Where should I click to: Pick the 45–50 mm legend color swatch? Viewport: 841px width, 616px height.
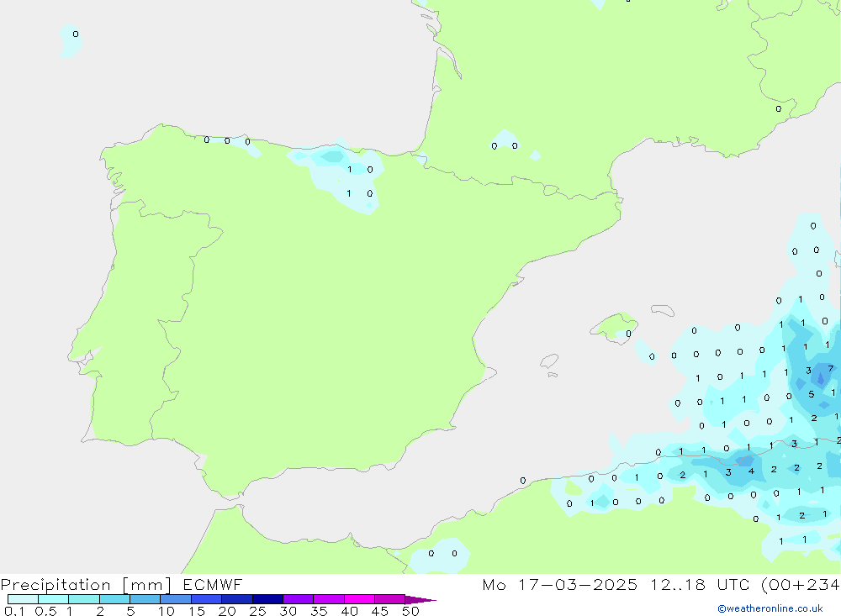[389, 599]
